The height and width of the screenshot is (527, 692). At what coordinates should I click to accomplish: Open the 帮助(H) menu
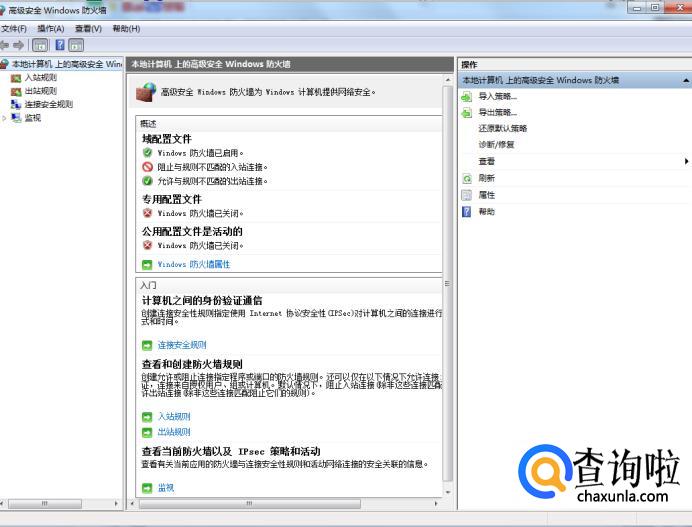(126, 29)
